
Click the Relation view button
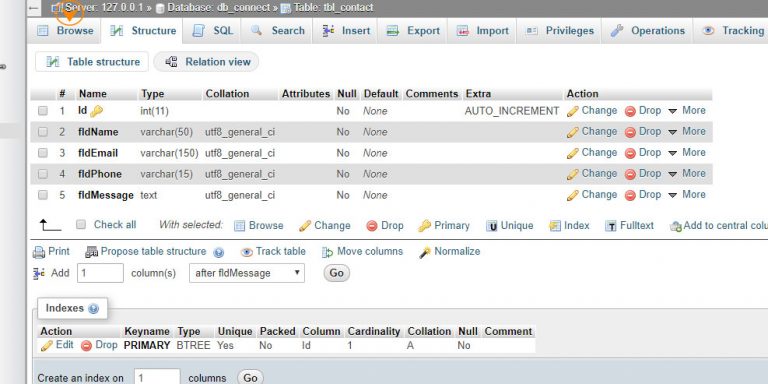206,62
